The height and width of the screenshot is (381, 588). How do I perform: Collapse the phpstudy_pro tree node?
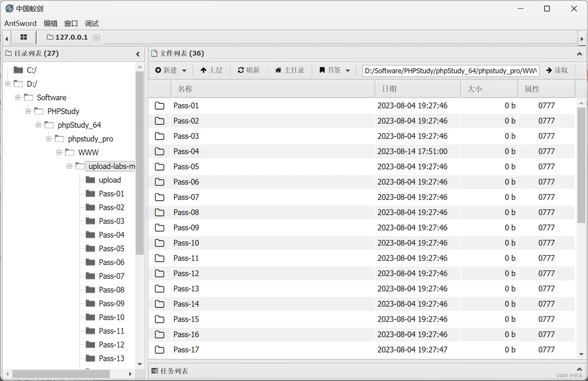coord(49,139)
